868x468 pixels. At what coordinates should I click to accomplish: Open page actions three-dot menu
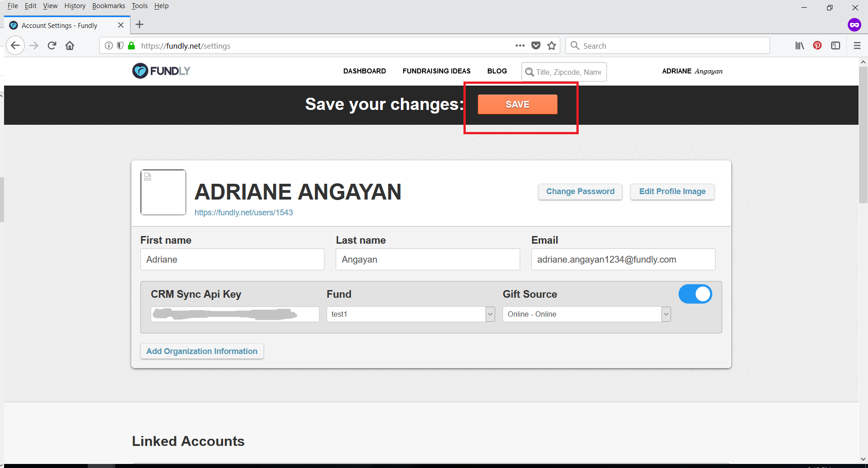(x=520, y=45)
